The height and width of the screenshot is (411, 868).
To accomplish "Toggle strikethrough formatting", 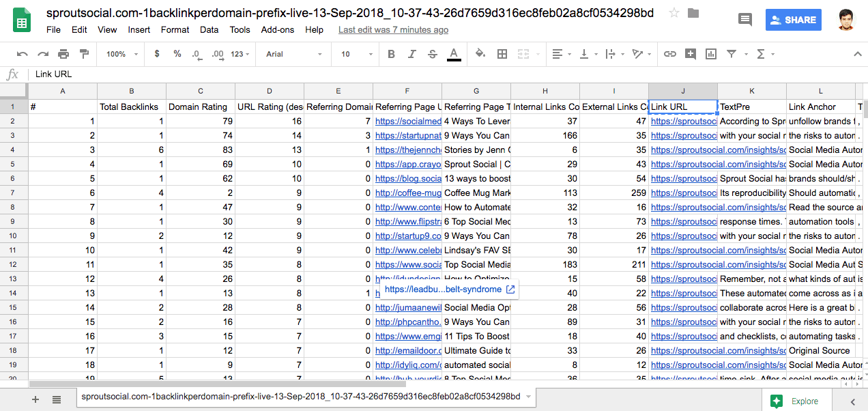I will (433, 54).
